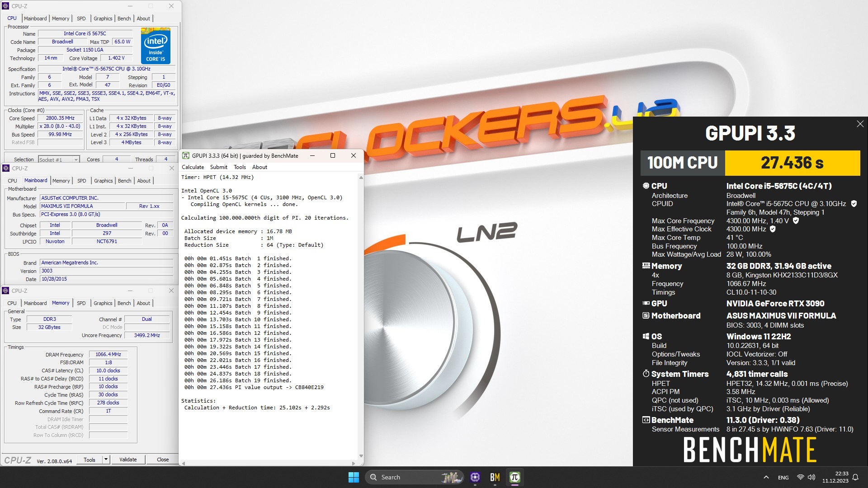This screenshot has height=488, width=868.
Task: Select Graphics tab in bottom CPU-Z Memory window
Action: point(103,303)
